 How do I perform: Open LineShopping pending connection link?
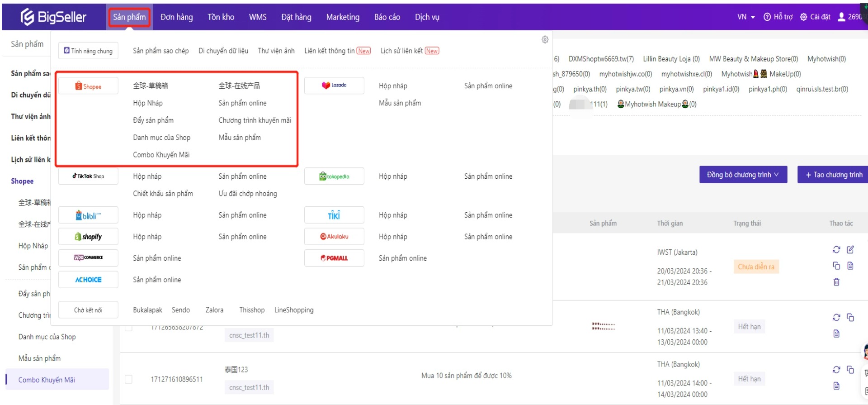click(x=294, y=310)
